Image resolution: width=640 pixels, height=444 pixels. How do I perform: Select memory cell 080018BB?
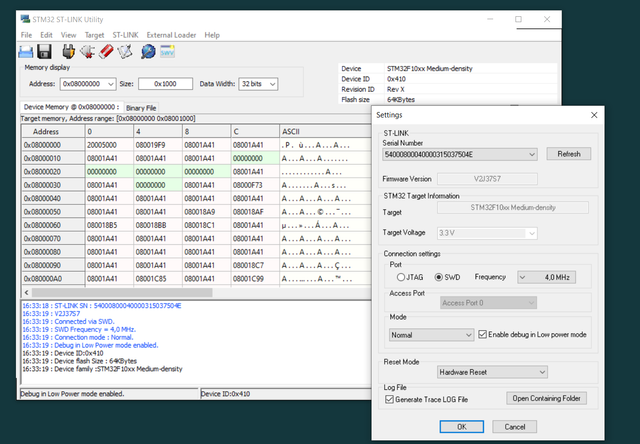(158, 225)
